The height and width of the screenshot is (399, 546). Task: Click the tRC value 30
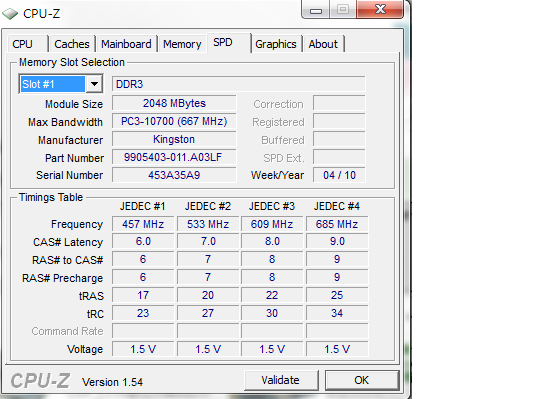click(272, 313)
